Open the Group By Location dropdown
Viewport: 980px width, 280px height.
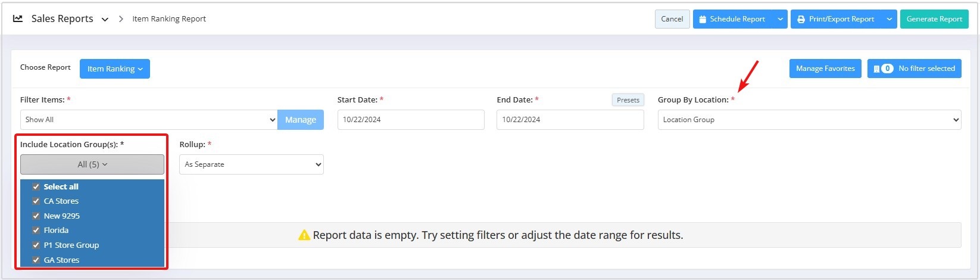pyautogui.click(x=809, y=120)
